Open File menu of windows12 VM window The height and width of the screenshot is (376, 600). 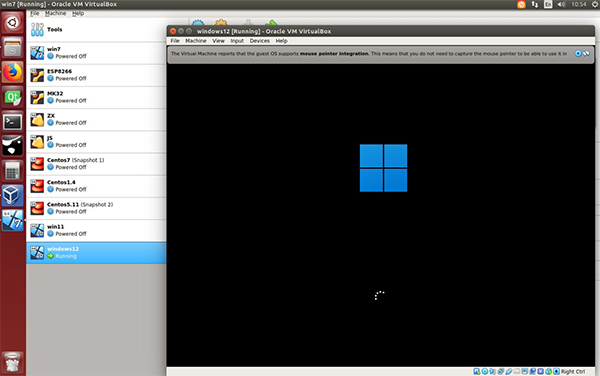pos(175,41)
